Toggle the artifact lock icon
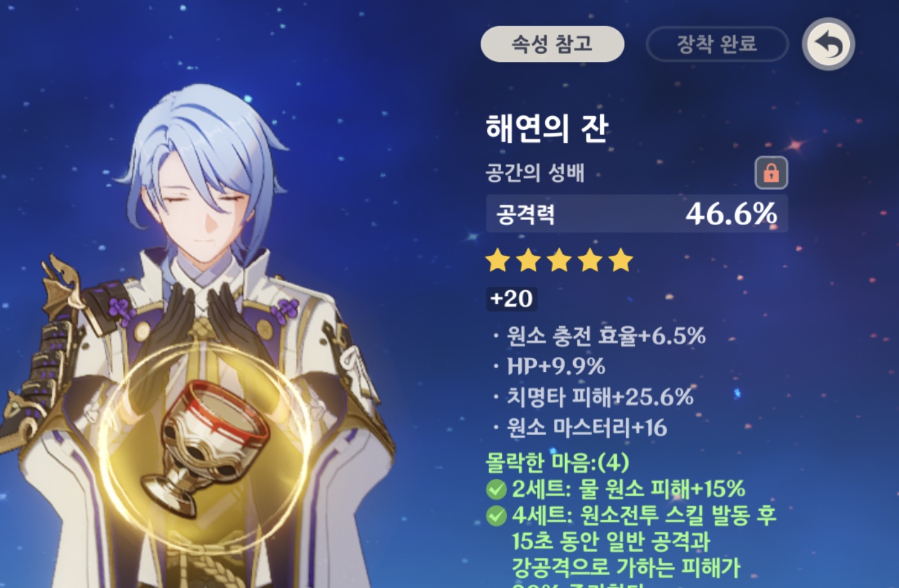Image resolution: width=899 pixels, height=588 pixels. 771,173
